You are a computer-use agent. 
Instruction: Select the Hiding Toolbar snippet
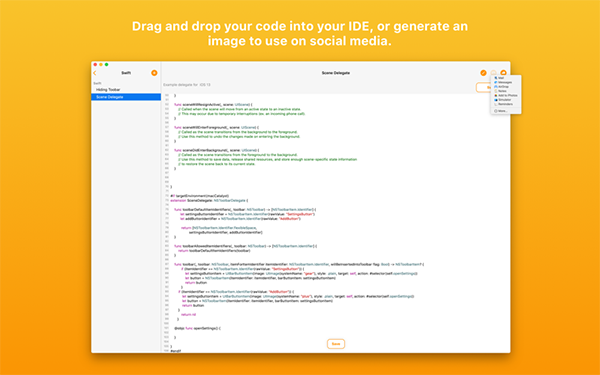[x=126, y=90]
